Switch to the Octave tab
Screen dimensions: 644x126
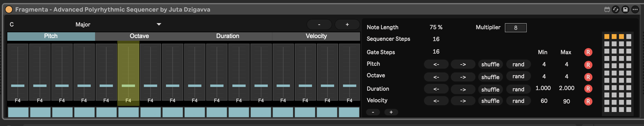(x=139, y=36)
